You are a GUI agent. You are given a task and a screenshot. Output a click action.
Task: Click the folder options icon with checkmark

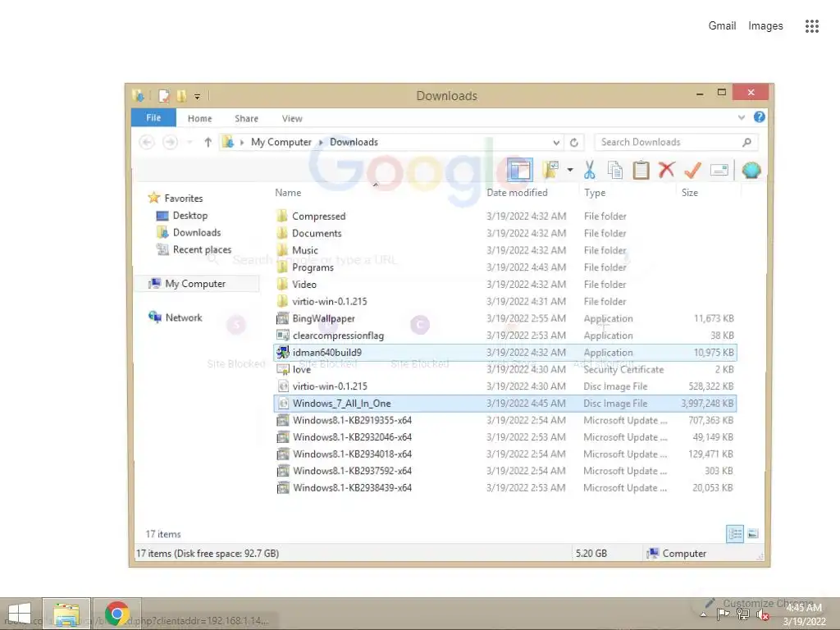[550, 171]
